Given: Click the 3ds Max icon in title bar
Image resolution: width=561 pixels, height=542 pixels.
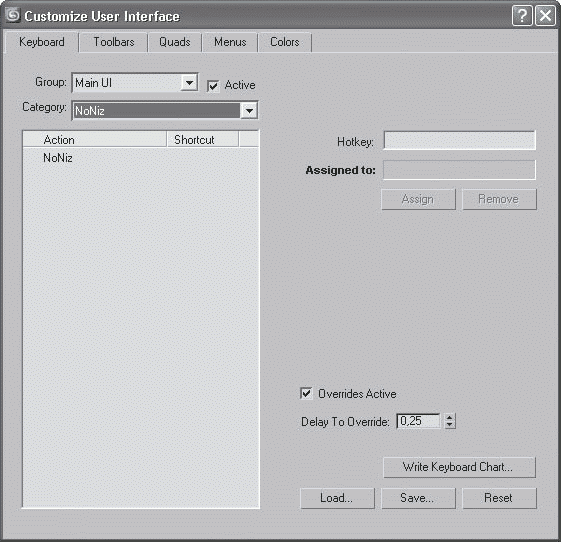Looking at the screenshot, I should [x=13, y=15].
